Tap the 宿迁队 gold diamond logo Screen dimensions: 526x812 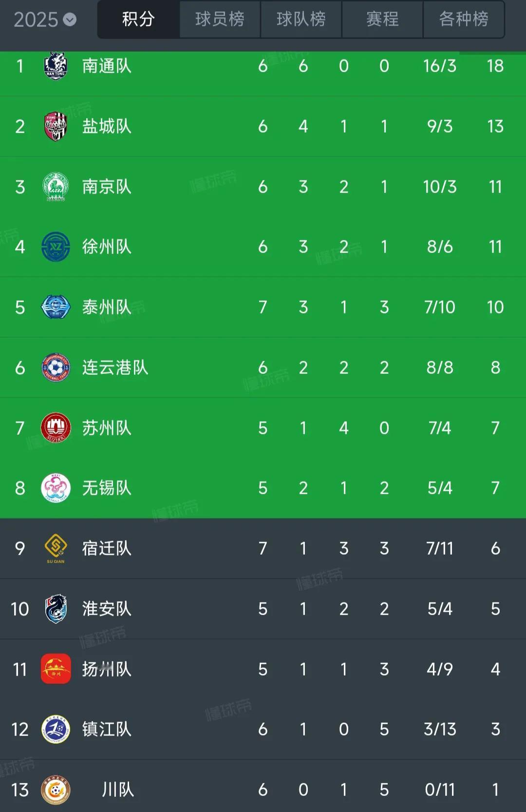pyautogui.click(x=56, y=548)
